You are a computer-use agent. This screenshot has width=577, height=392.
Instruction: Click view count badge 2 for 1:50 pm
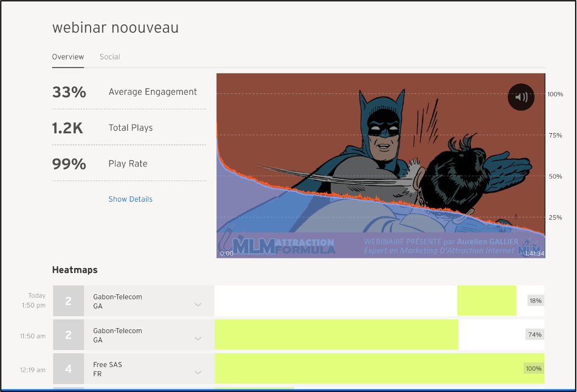pos(69,301)
